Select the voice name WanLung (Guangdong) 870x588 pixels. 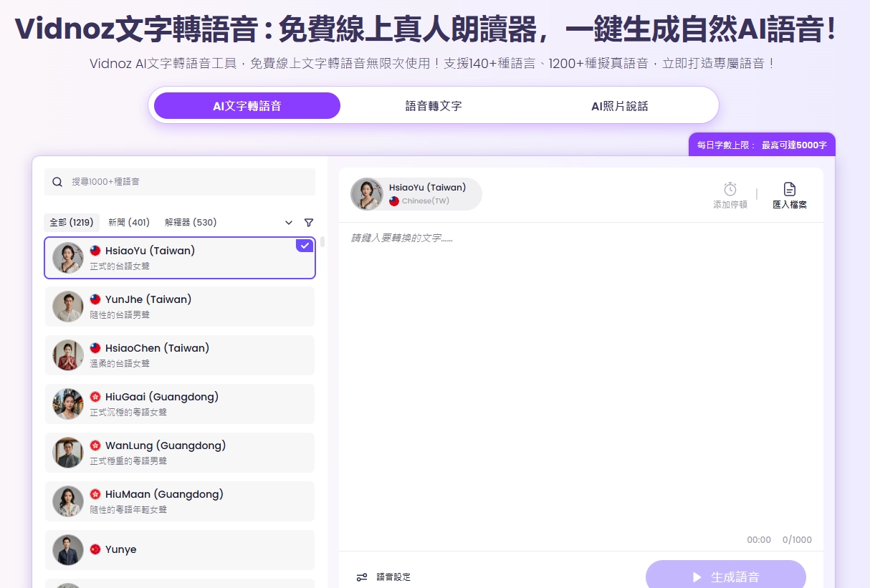(x=166, y=445)
